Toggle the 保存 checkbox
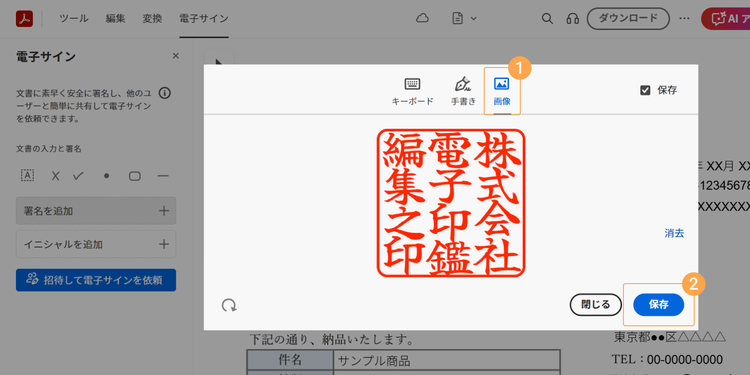This screenshot has width=750, height=375. click(645, 90)
